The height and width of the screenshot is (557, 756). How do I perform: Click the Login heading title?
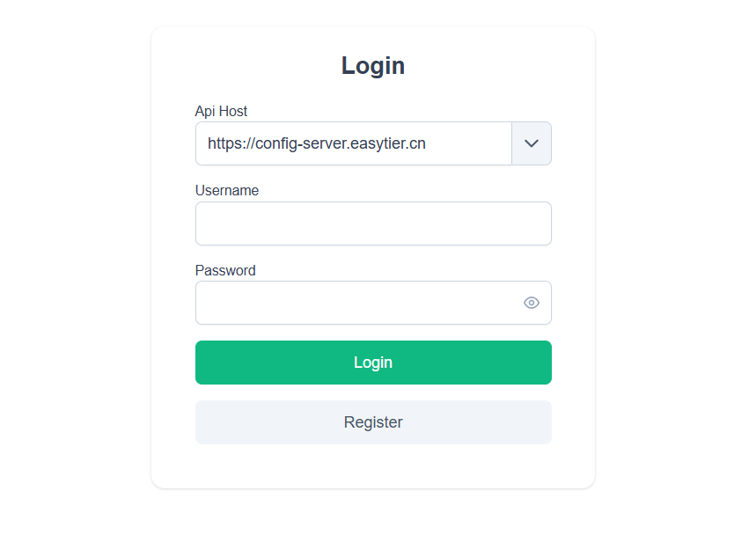coord(373,66)
